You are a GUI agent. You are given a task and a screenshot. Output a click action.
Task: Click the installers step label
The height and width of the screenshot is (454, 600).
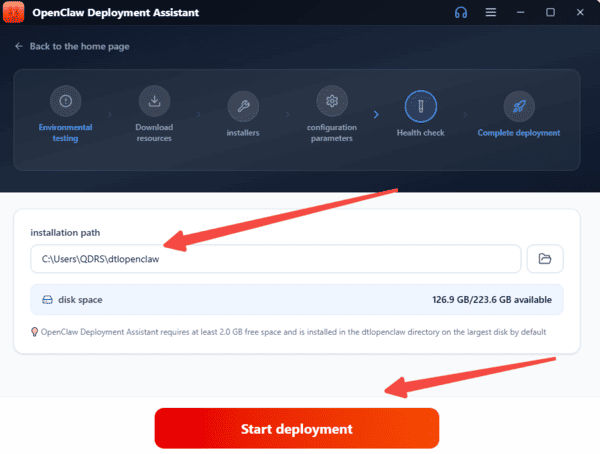pyautogui.click(x=243, y=133)
